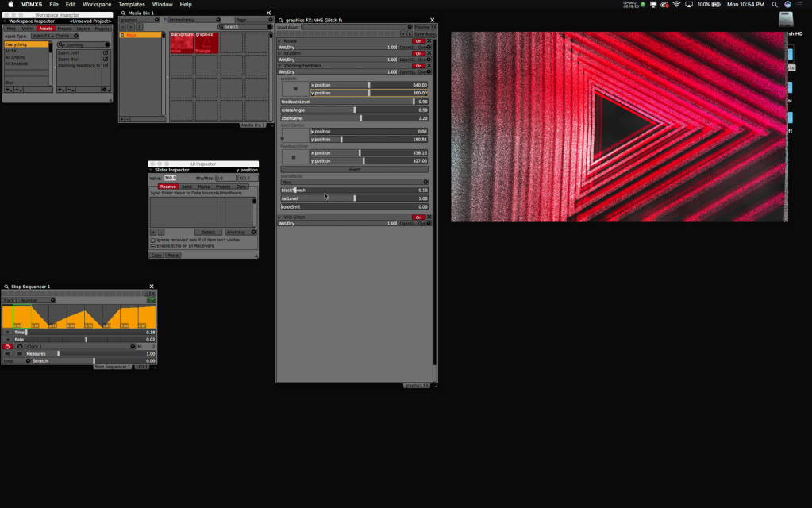Image resolution: width=812 pixels, height=508 pixels.
Task: Remove the VHS Glitch effect with its X
Action: (429, 217)
